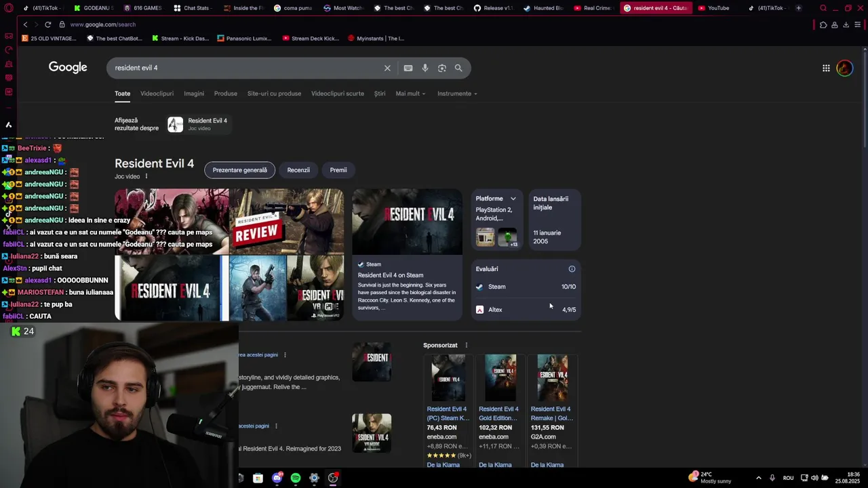Open the Steam 10/10 rating row
The height and width of the screenshot is (488, 868).
coord(526,287)
